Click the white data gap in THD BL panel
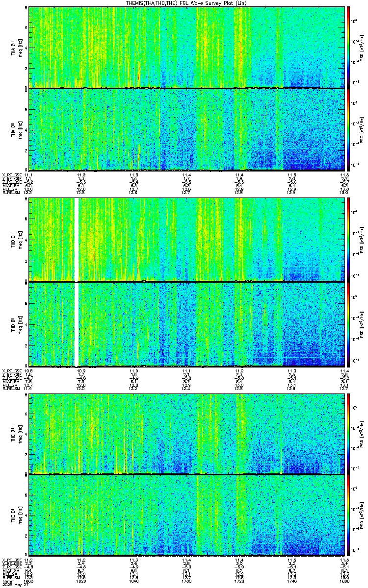The image size is (368, 588). coord(77,240)
